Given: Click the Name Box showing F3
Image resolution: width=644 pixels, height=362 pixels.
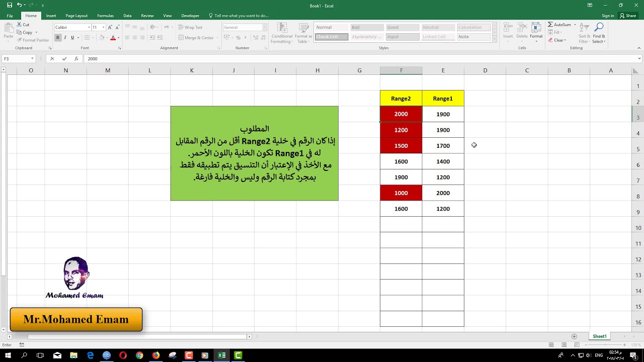Looking at the screenshot, I should point(18,59).
